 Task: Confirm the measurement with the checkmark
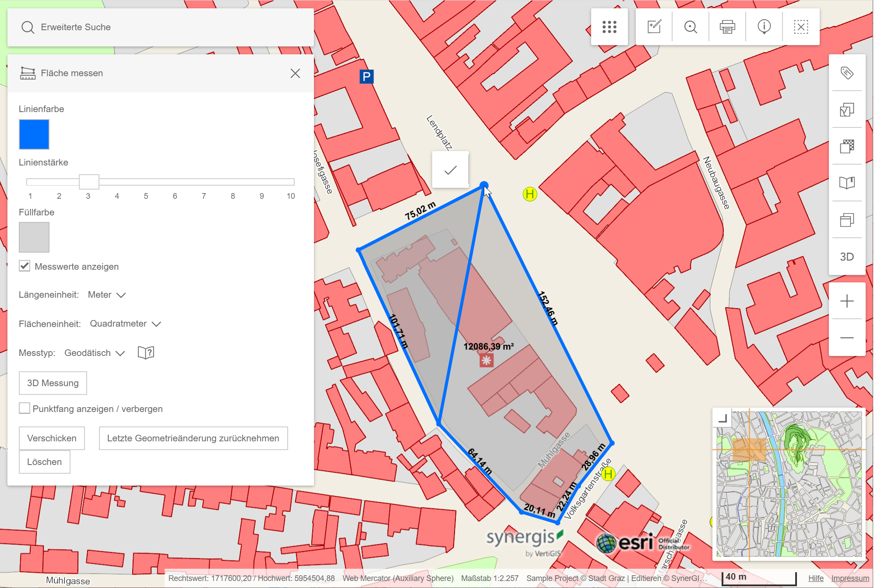pos(450,170)
